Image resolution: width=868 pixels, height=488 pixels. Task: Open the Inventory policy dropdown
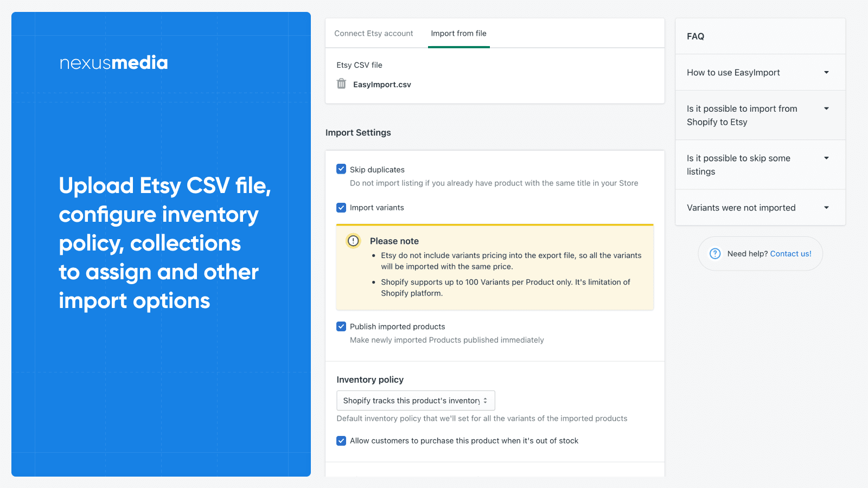tap(415, 400)
